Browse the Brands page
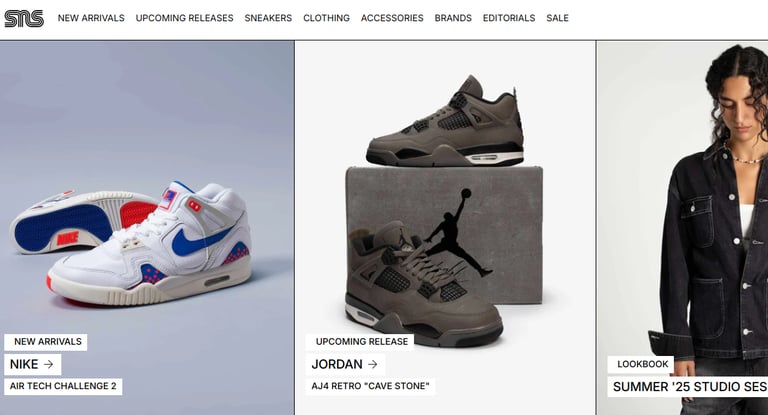The image size is (768, 415). pyautogui.click(x=453, y=18)
